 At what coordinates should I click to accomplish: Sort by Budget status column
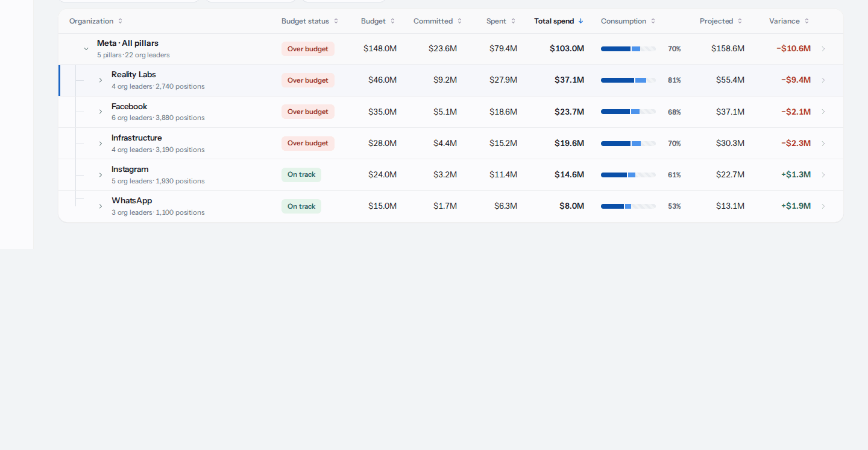[310, 21]
